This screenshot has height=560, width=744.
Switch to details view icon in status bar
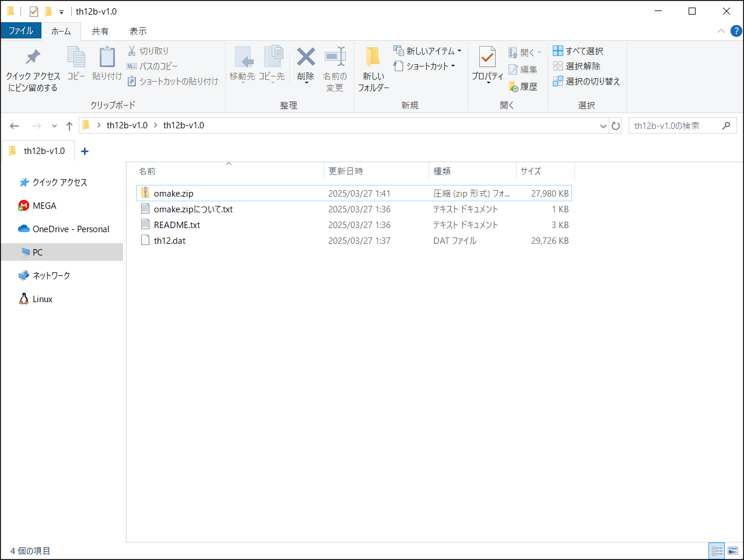click(x=717, y=551)
